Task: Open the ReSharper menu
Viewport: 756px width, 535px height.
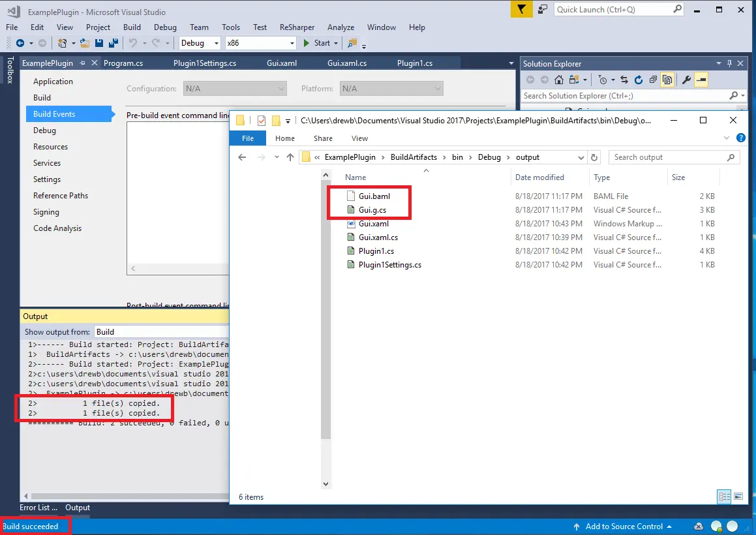Action: [297, 27]
